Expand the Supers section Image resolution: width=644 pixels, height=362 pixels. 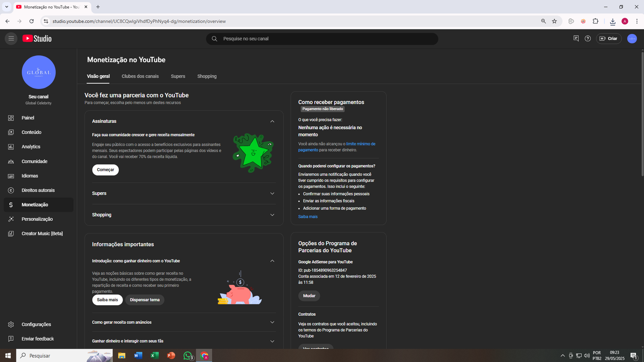coord(272,193)
